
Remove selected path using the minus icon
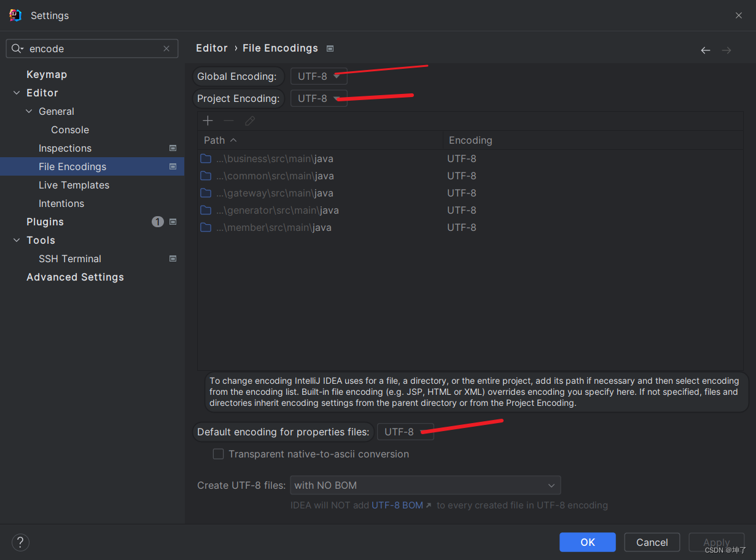tap(228, 120)
